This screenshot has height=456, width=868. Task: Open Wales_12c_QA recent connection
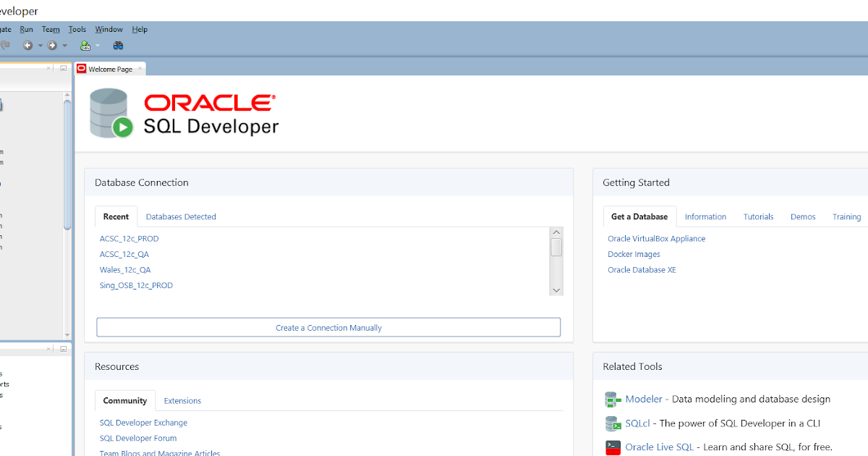coord(125,270)
